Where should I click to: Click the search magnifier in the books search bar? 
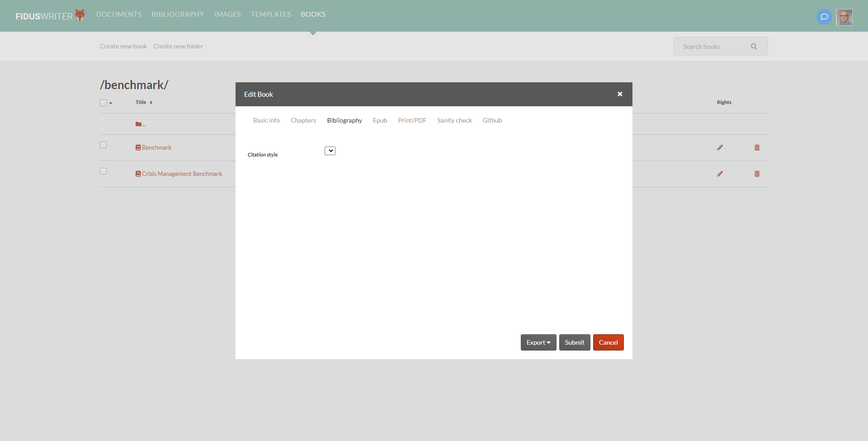(x=754, y=46)
